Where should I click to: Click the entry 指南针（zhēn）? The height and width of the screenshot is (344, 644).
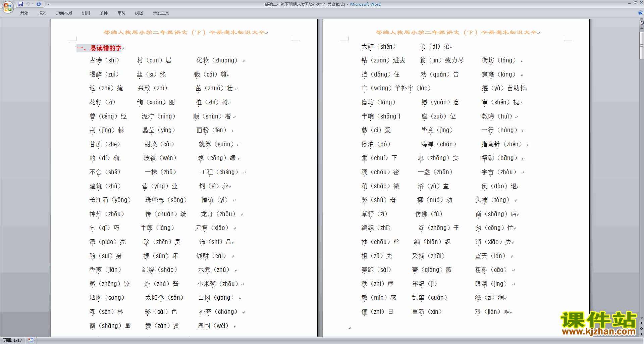click(502, 144)
